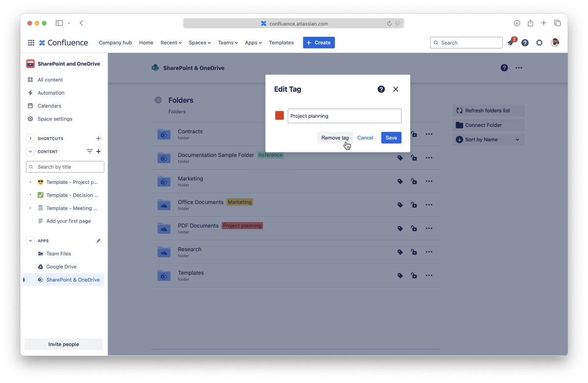Edit apps with the pencil icon

(x=98, y=241)
